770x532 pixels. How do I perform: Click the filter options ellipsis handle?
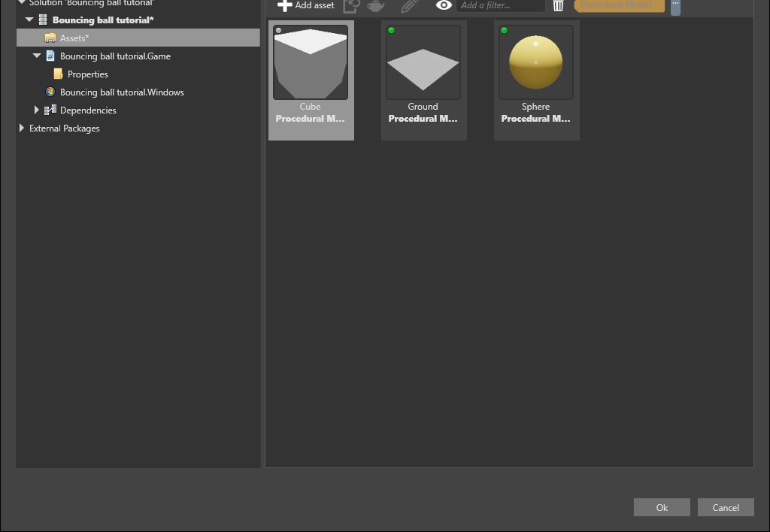676,7
